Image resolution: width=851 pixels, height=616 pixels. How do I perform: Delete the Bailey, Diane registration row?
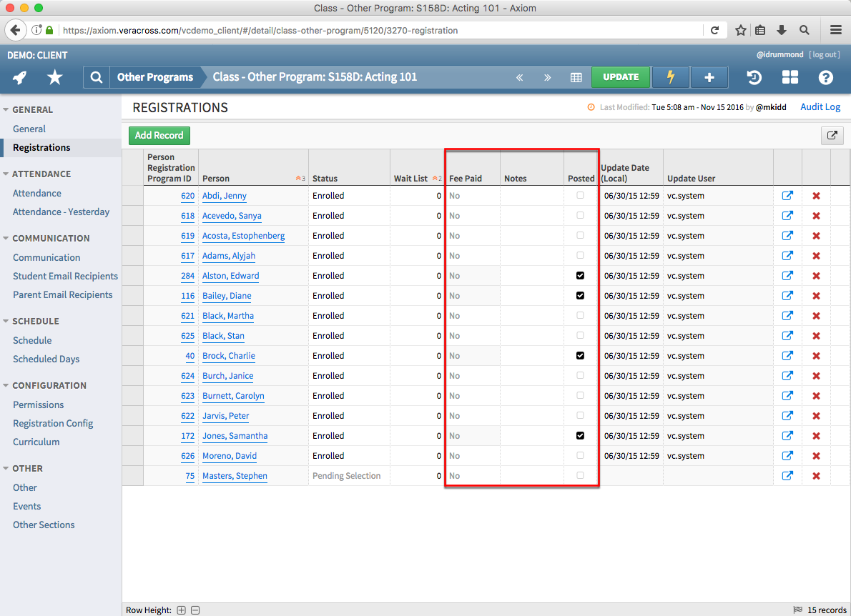point(816,296)
